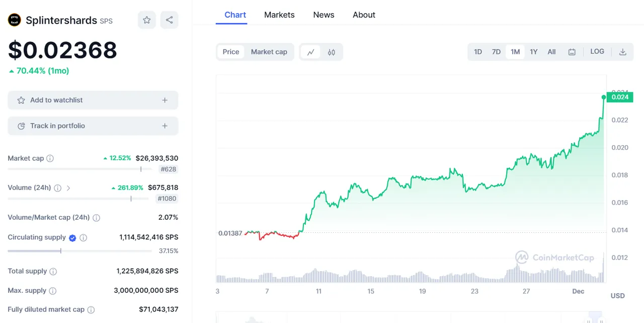This screenshot has width=644, height=323.
Task: Click the #628 market cap rank badge
Action: click(x=168, y=169)
